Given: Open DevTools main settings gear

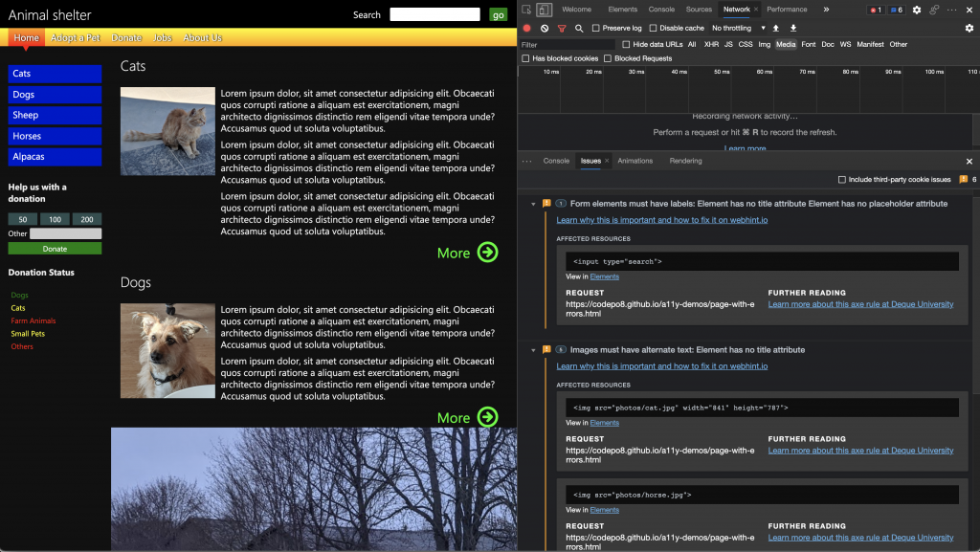Looking at the screenshot, I should click(x=916, y=10).
